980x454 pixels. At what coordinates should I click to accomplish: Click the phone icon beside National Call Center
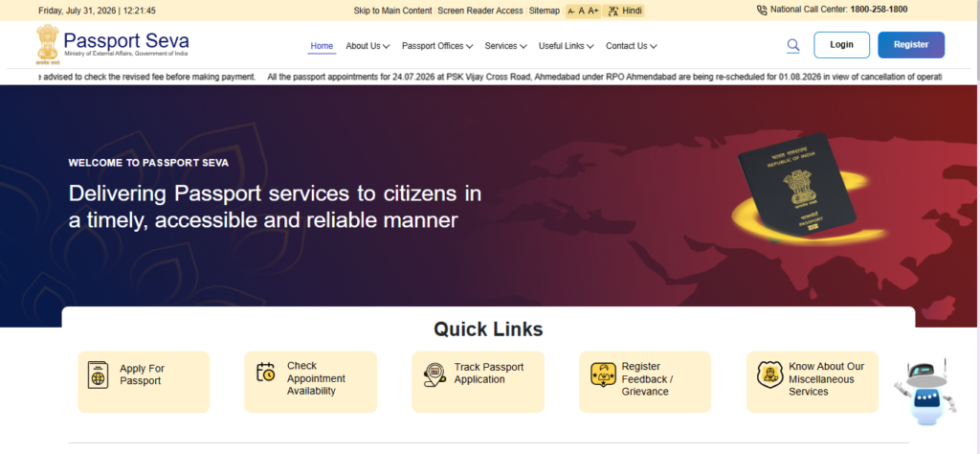761,10
